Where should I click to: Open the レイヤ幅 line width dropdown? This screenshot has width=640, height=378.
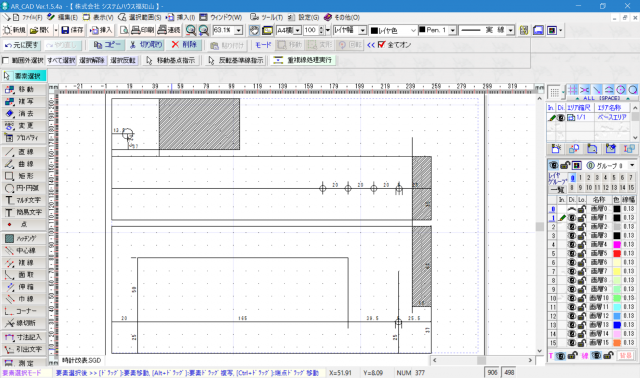(362, 31)
